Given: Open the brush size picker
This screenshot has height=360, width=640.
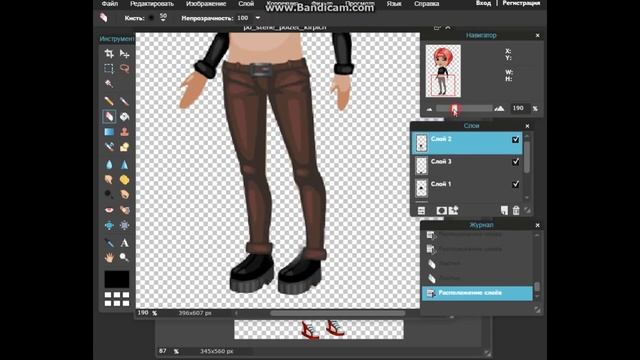Looking at the screenshot, I should click(163, 18).
